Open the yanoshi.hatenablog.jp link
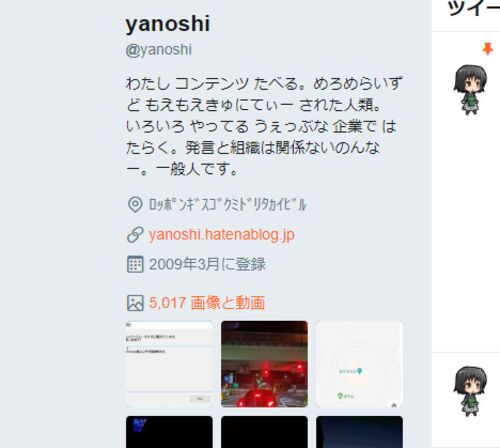This screenshot has width=500, height=448. click(221, 235)
